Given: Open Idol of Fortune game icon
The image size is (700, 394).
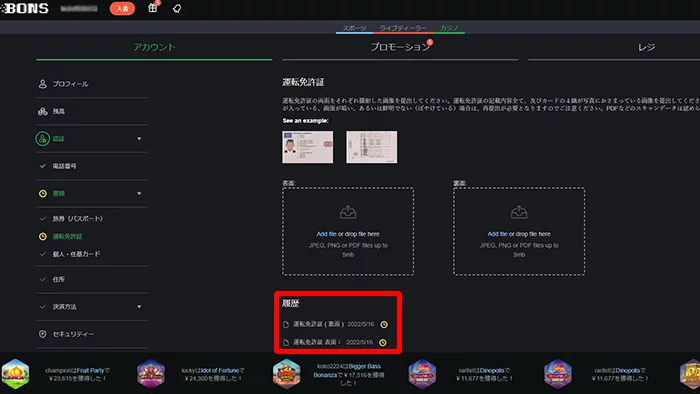Looking at the screenshot, I should click(151, 374).
